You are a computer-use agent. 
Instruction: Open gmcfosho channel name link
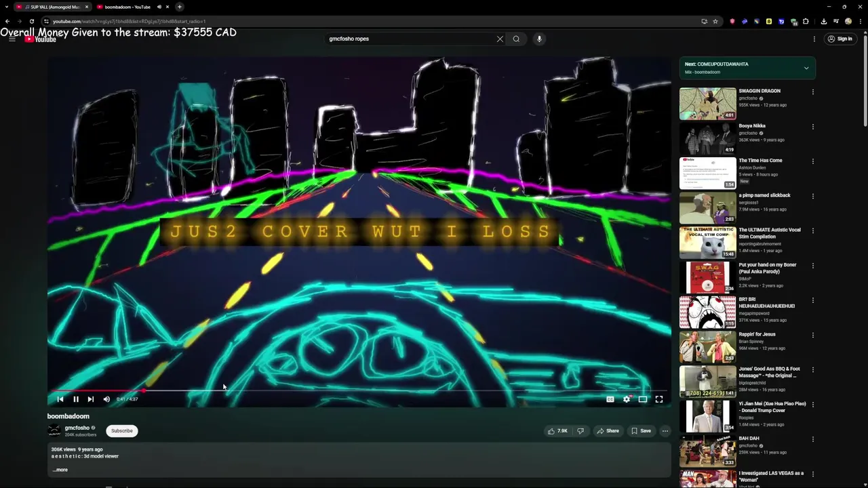(x=77, y=428)
